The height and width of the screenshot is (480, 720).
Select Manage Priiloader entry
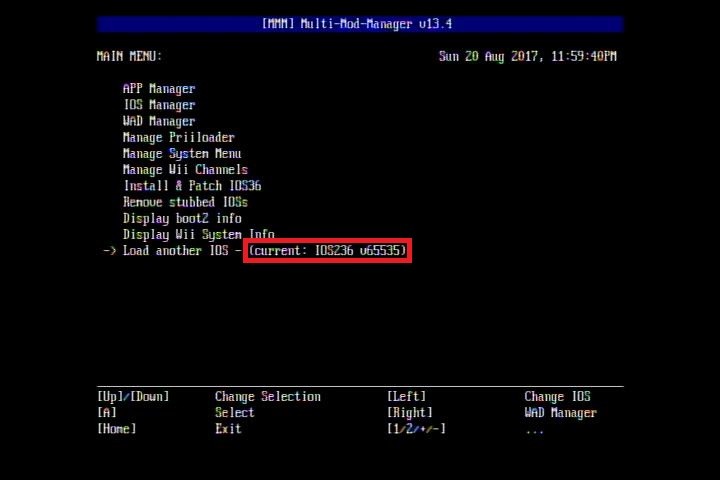179,137
